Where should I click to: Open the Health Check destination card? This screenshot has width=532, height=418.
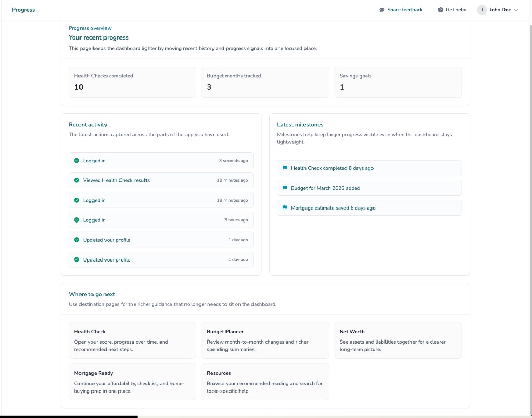[132, 340]
